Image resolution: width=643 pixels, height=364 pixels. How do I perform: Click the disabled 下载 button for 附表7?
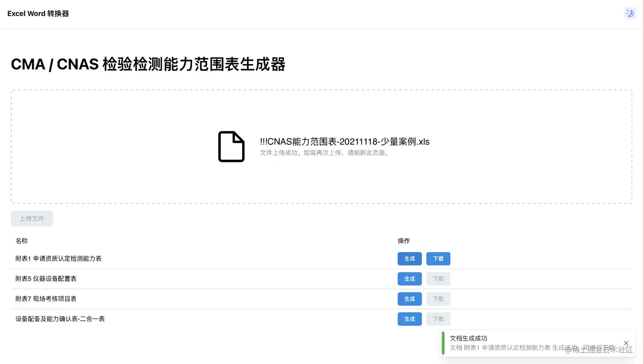pos(438,299)
